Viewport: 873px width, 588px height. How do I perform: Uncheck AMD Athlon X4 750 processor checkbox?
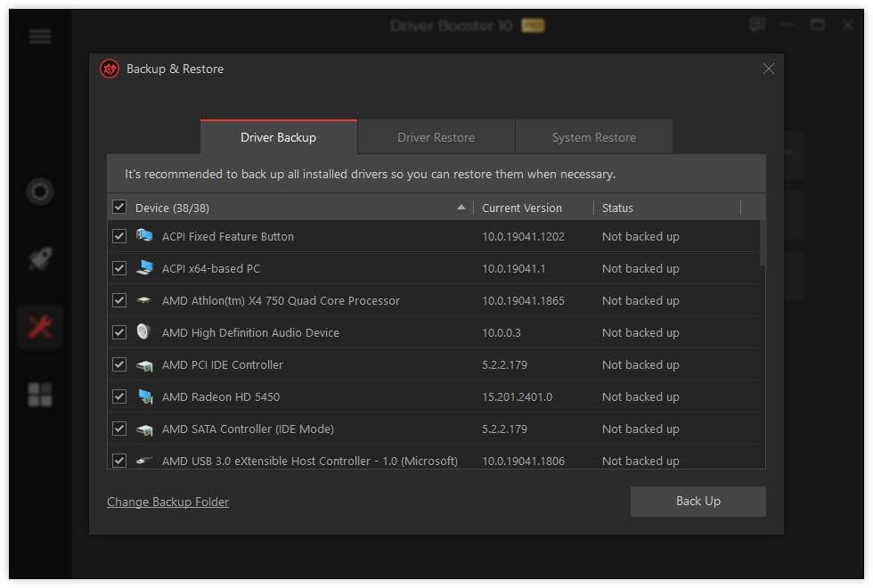119,301
